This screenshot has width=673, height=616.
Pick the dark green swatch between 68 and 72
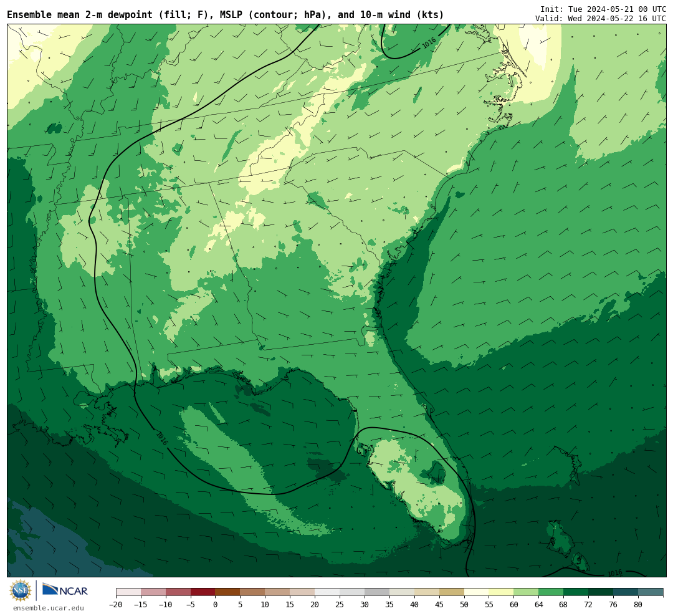(x=576, y=592)
